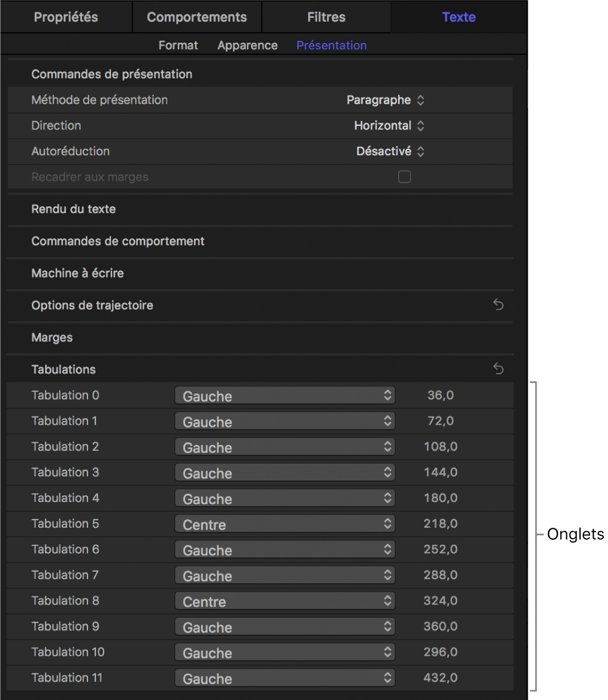This screenshot has width=608, height=700.
Task: Go to the Filtres tab
Action: click(326, 17)
